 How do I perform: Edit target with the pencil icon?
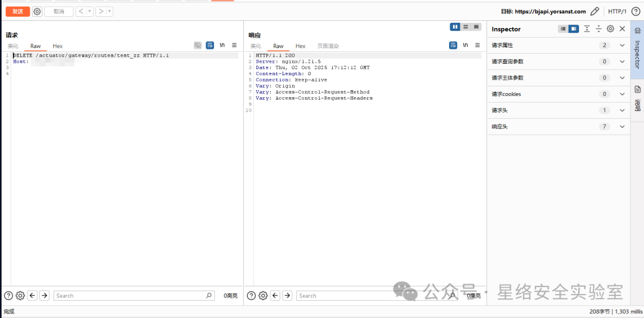595,11
